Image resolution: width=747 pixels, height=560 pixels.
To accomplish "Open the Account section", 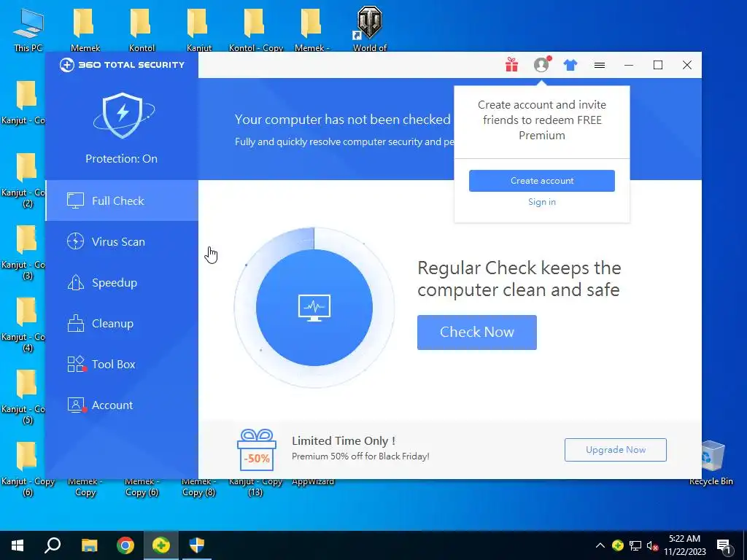I will coord(122,405).
